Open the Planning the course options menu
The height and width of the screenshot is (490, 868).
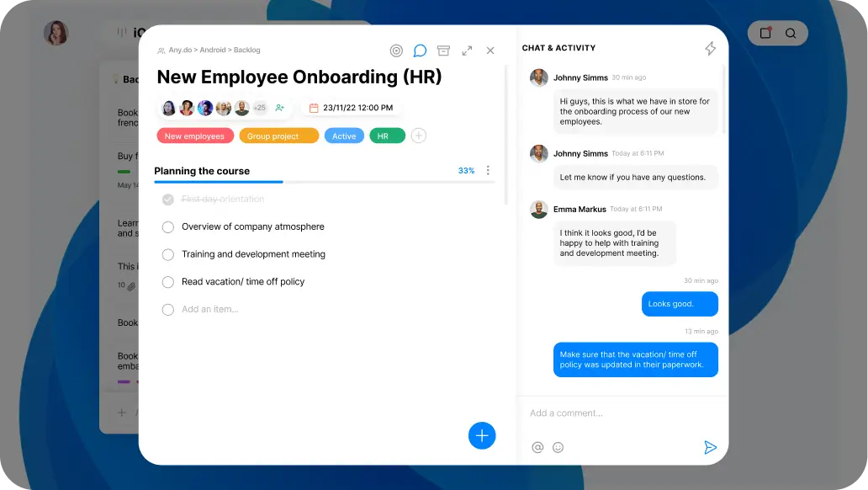[x=488, y=171]
